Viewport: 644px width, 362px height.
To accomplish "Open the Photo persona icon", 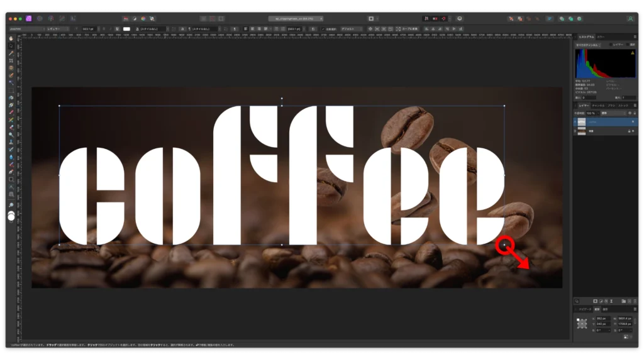I will 29,19.
